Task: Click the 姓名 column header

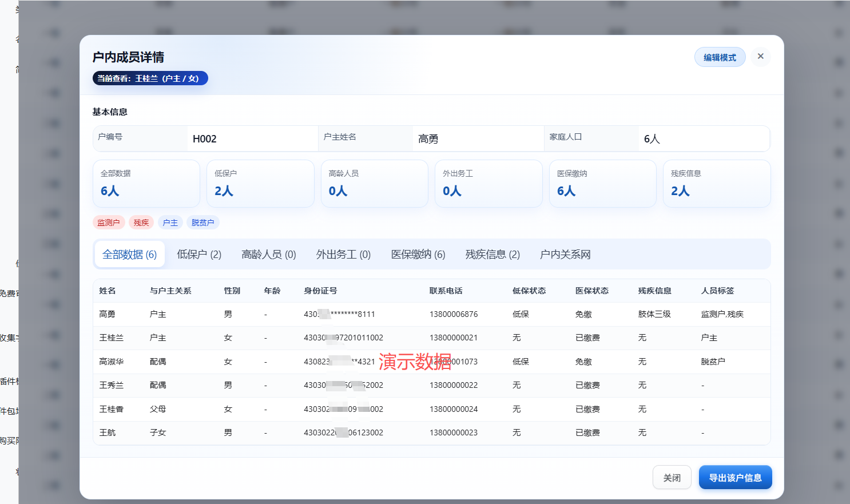Action: click(108, 291)
